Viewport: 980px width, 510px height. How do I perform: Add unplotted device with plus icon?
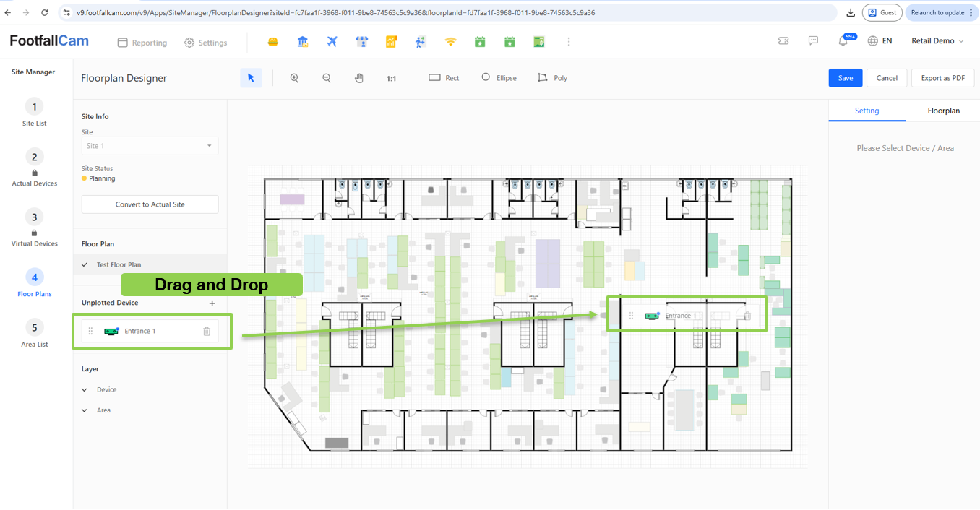(212, 303)
